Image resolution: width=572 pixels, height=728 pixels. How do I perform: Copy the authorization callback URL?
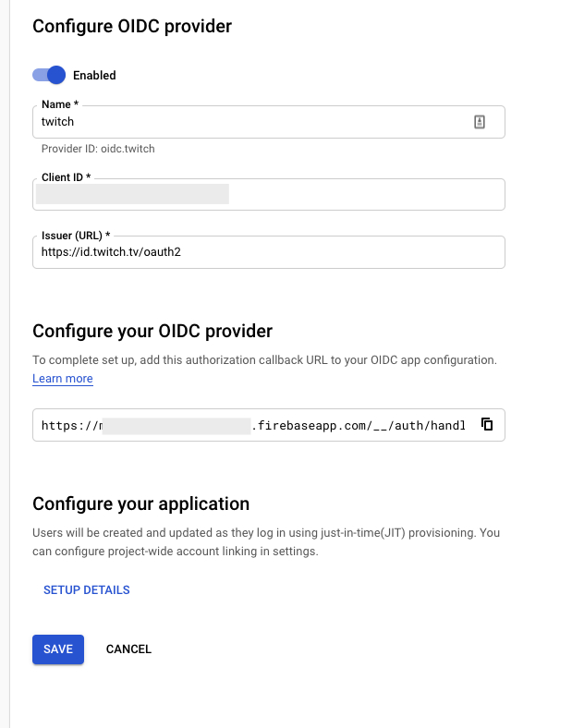tap(487, 424)
